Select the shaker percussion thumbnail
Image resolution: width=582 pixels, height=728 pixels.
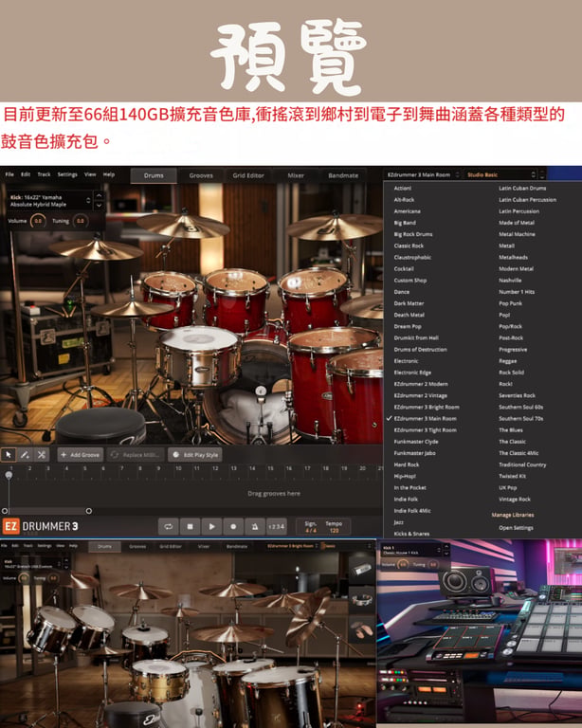pyautogui.click(x=362, y=569)
